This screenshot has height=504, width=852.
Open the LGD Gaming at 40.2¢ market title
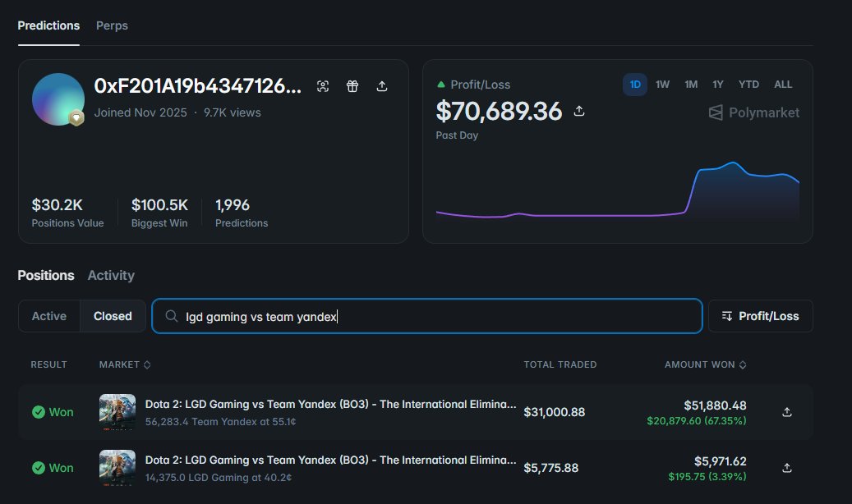(330, 460)
